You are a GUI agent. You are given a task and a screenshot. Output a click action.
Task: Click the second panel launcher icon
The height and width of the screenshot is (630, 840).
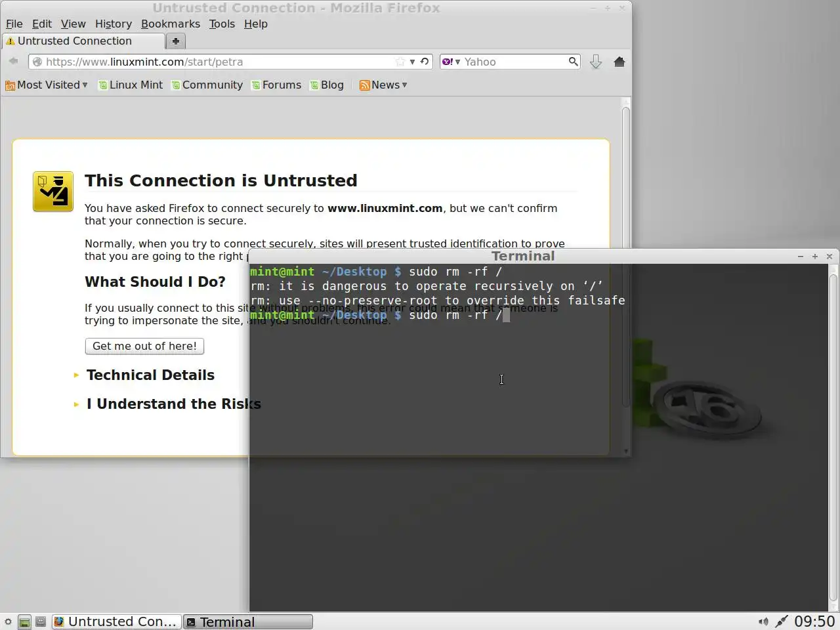(41, 621)
